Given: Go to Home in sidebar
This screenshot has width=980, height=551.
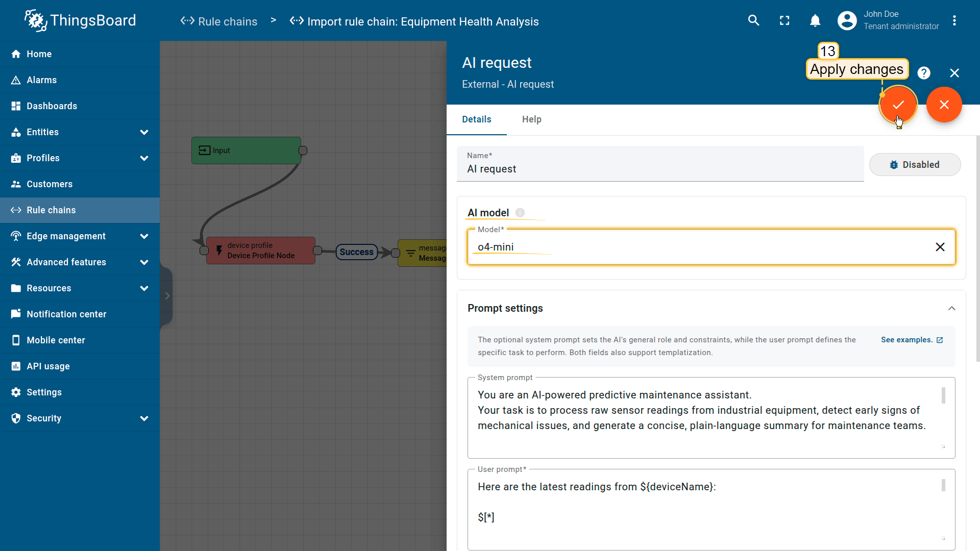Looking at the screenshot, I should (x=80, y=54).
